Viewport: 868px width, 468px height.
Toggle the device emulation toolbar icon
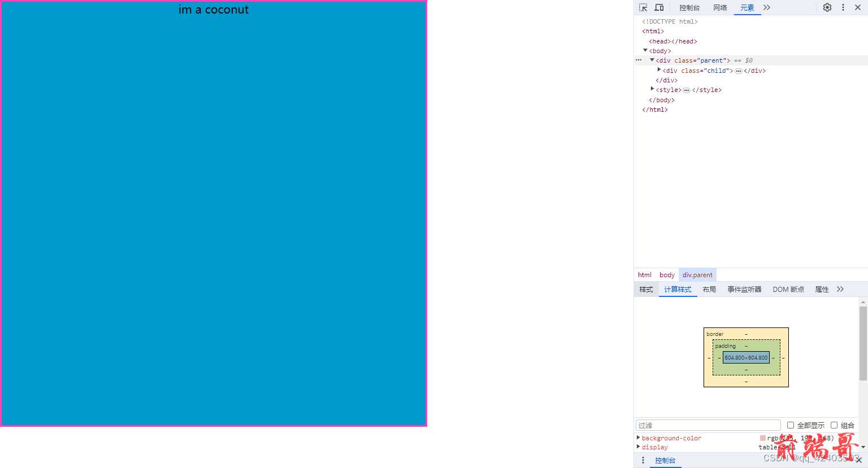[x=659, y=7]
